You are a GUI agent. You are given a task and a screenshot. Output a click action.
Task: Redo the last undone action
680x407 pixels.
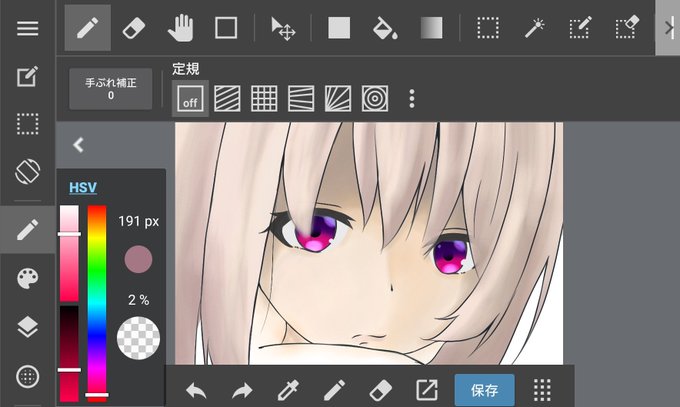(x=242, y=391)
